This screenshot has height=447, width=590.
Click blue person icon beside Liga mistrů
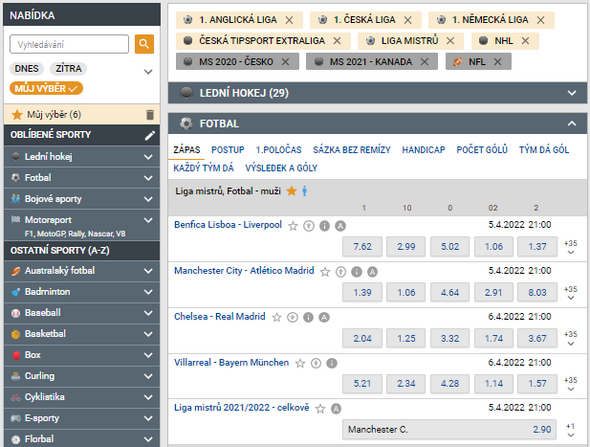(304, 191)
